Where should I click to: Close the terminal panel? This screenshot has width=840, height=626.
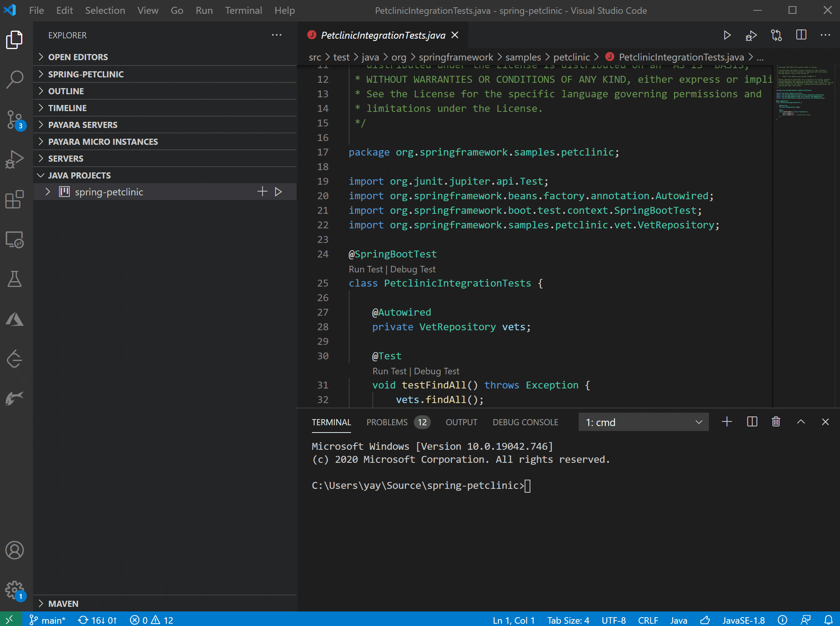point(825,422)
